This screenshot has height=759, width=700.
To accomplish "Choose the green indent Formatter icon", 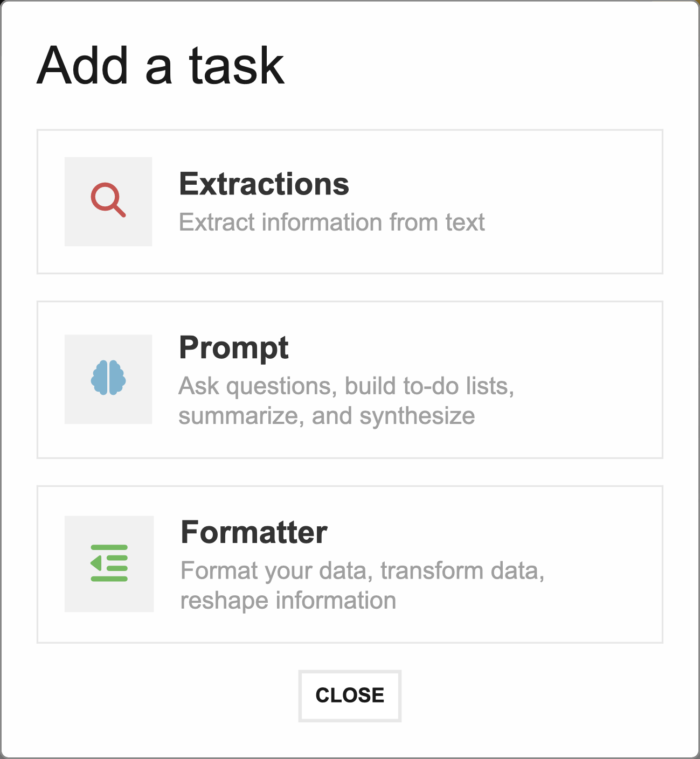I will point(109,563).
